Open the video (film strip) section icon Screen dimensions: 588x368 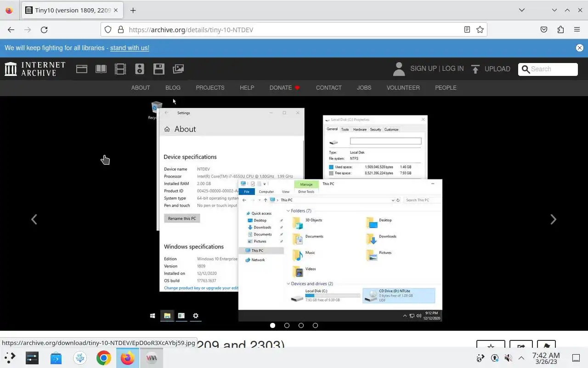tap(120, 69)
